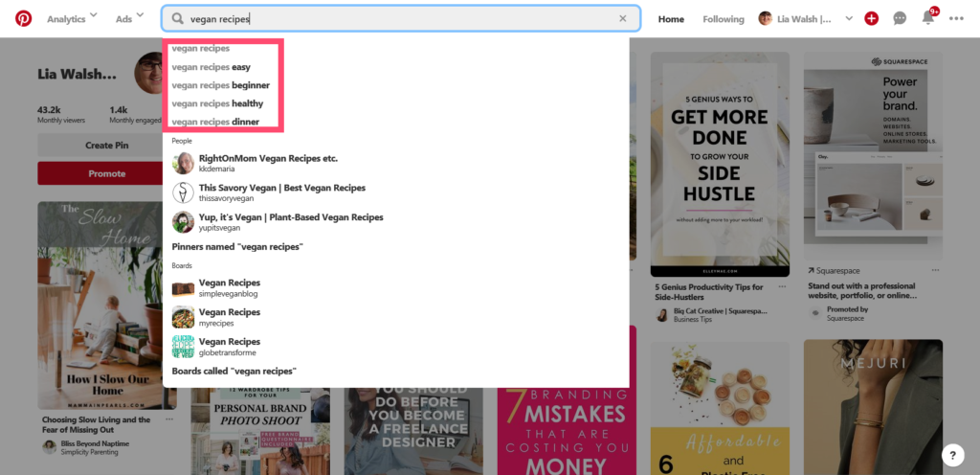Open the 7 Branding Mistakes pin
This screenshot has width=980, height=475.
(567, 431)
